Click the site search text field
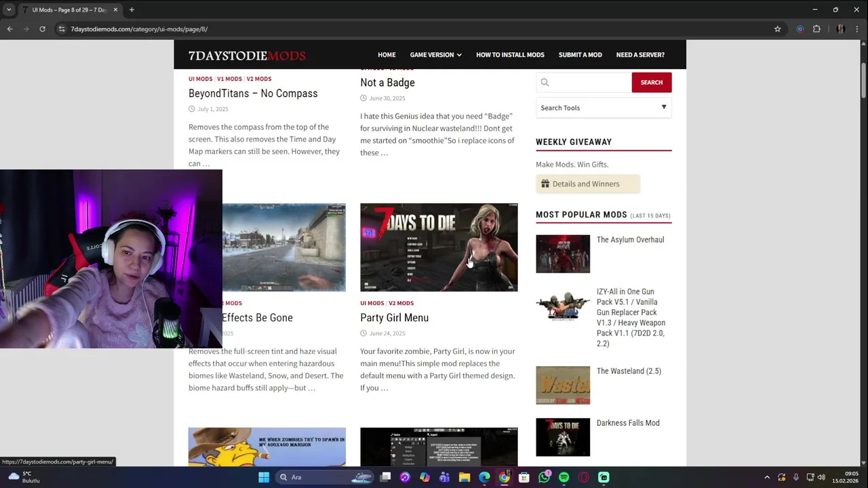The width and height of the screenshot is (868, 488). (x=583, y=83)
